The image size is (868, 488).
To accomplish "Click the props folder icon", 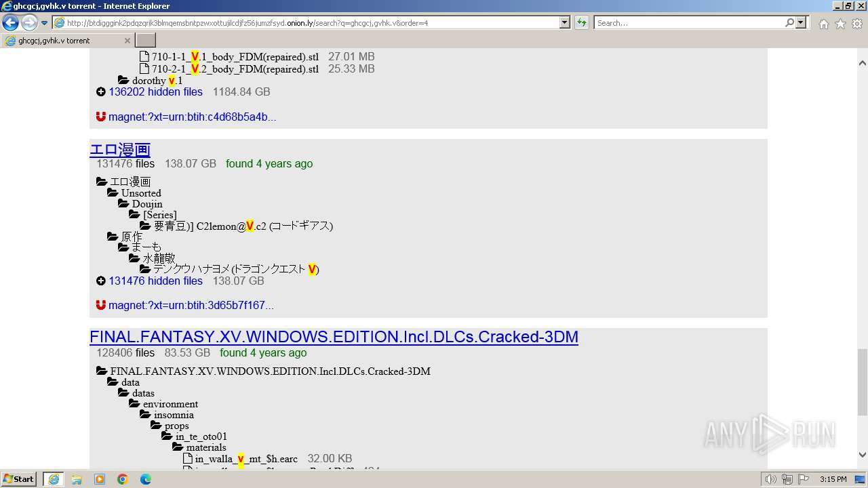I will [x=156, y=425].
